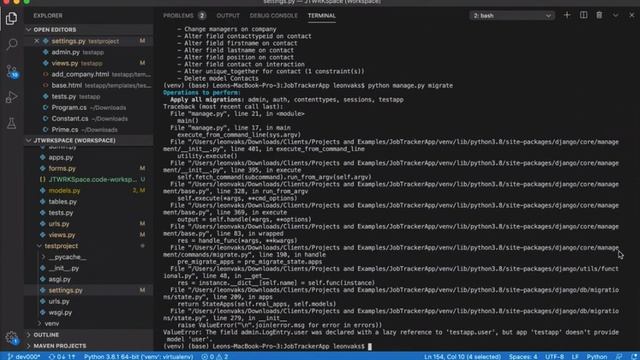Change LF end of line sequence

pyautogui.click(x=575, y=356)
